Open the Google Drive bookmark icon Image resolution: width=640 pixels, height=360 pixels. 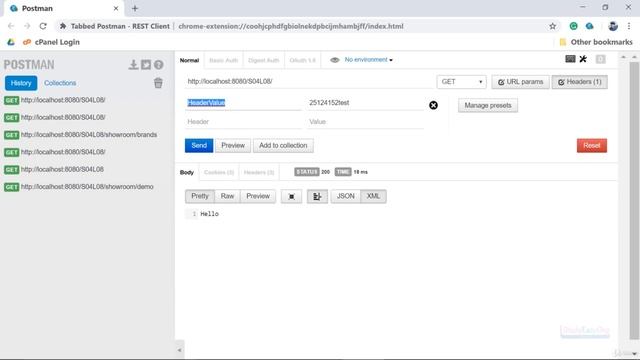(11, 42)
